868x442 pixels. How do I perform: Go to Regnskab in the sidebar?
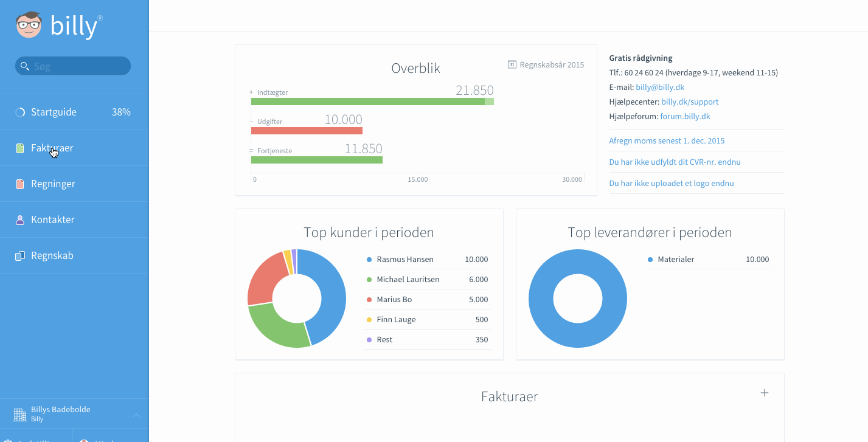pyautogui.click(x=52, y=256)
